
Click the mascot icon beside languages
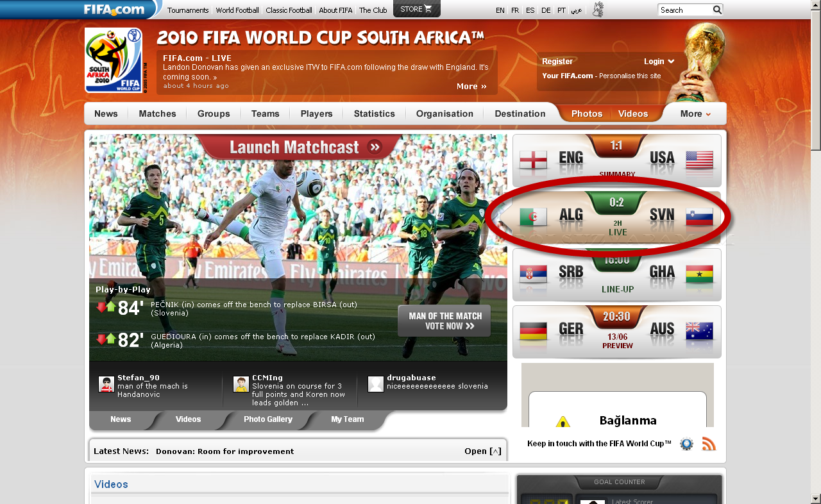click(598, 10)
